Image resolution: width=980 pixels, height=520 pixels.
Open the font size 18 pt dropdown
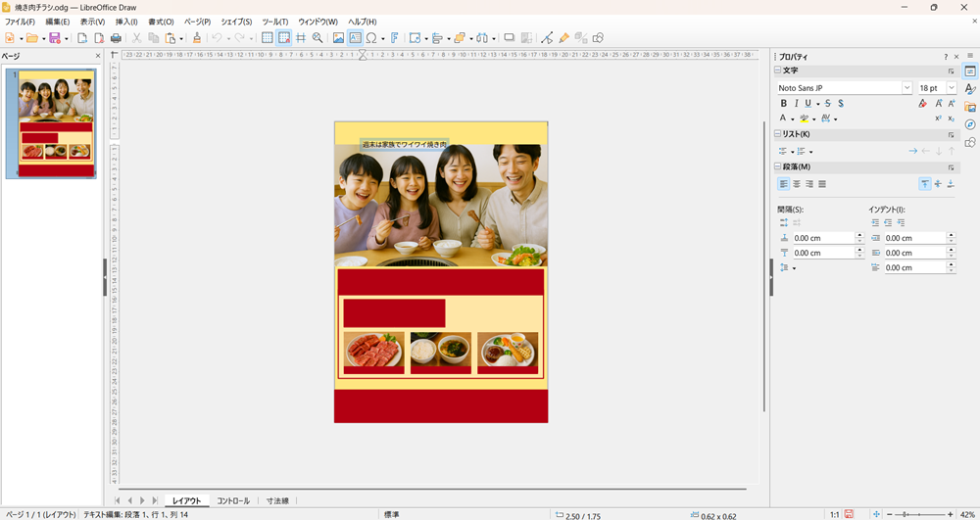pos(952,88)
